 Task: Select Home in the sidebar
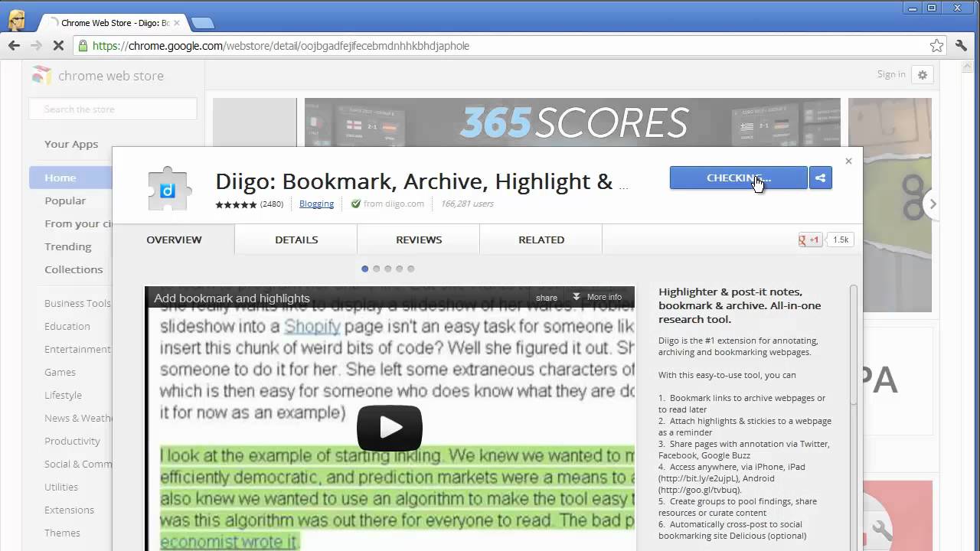pyautogui.click(x=70, y=178)
